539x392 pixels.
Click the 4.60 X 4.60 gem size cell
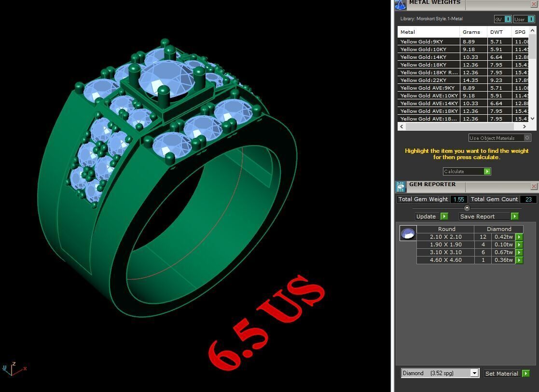point(445,260)
